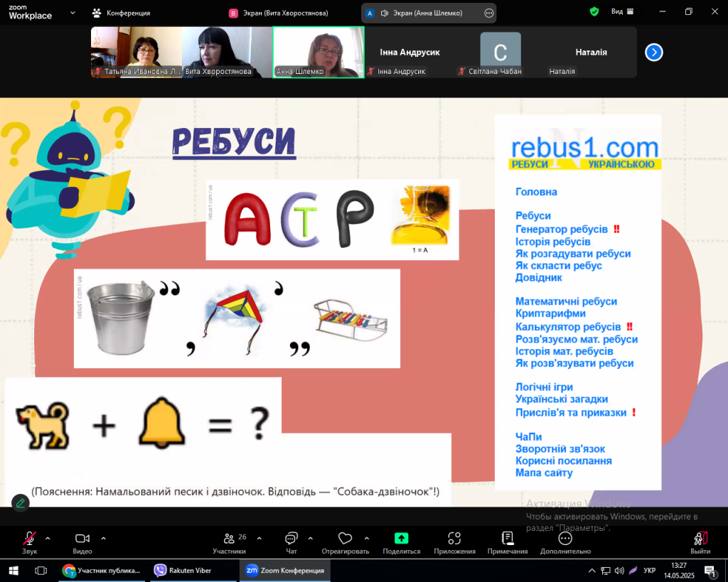Expand chat options arrow next to Чат
This screenshot has height=582, width=728.
tap(311, 539)
